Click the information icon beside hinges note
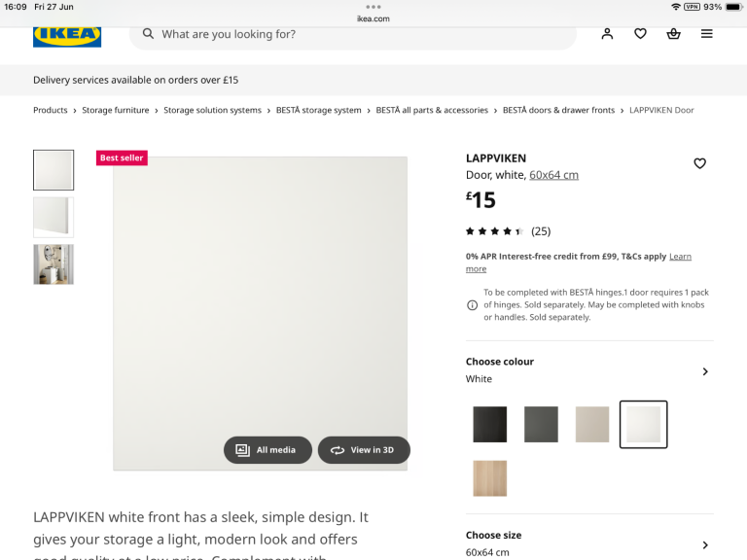This screenshot has height=560, width=747. click(x=473, y=304)
